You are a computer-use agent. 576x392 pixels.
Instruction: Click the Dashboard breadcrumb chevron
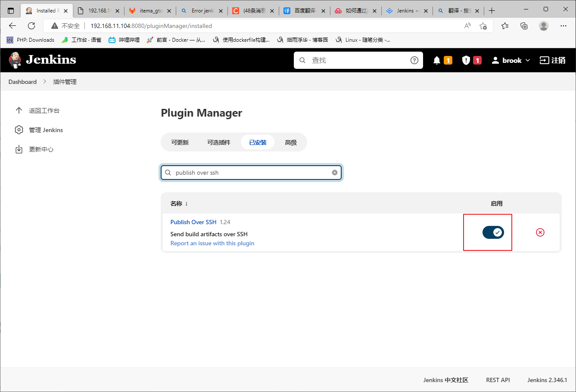(45, 82)
